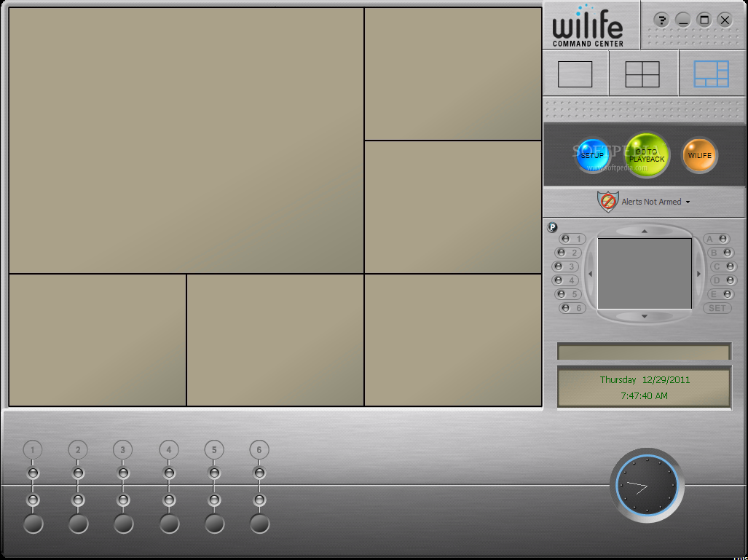Click the SET preset button
The width and height of the screenshot is (748, 560).
(x=717, y=308)
